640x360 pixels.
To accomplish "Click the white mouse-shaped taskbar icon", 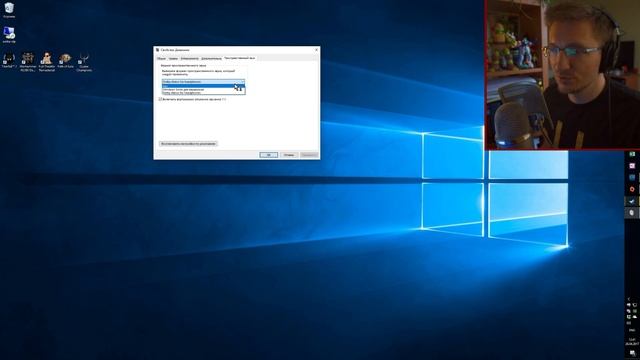I will 632,213.
